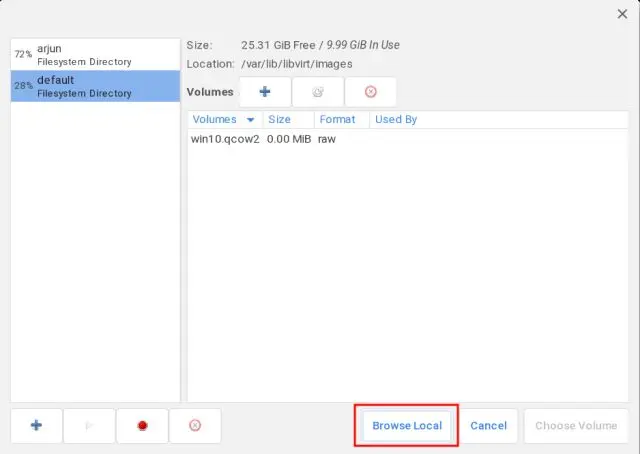Image resolution: width=640 pixels, height=454 pixels.
Task: Sort volumes by the Size column
Action: pos(280,119)
